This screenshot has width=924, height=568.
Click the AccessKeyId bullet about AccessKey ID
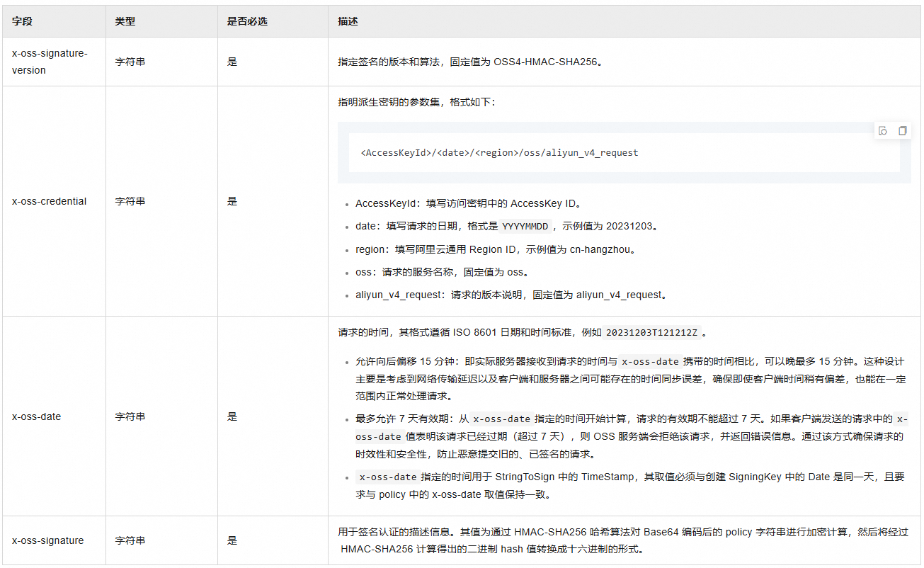[468, 203]
